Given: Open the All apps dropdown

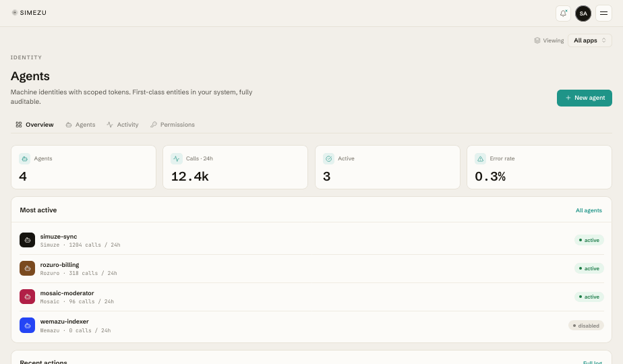Looking at the screenshot, I should point(589,40).
